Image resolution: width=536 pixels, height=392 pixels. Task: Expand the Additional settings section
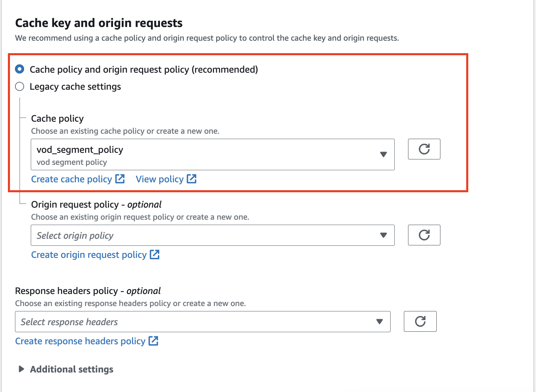tap(71, 369)
